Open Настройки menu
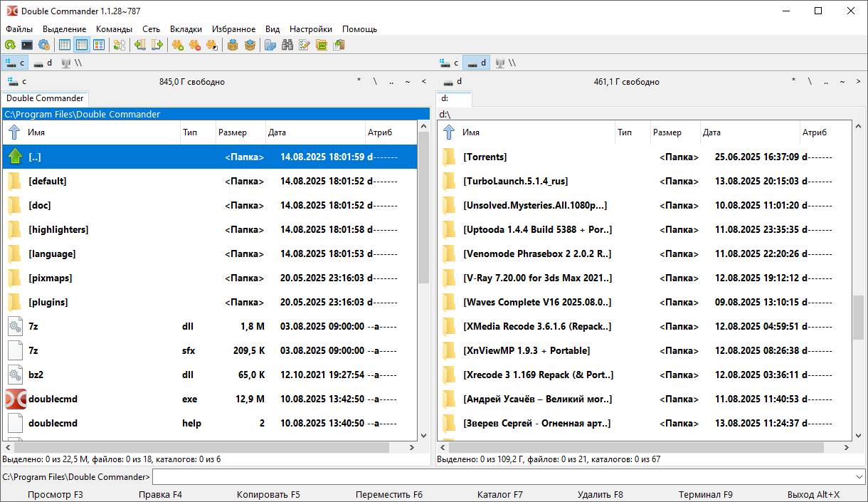The image size is (868, 502). point(311,29)
